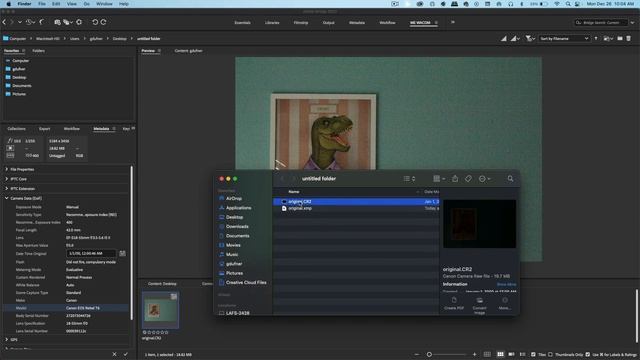Switch to the Output workspace
The image size is (640, 360).
coord(329,22)
